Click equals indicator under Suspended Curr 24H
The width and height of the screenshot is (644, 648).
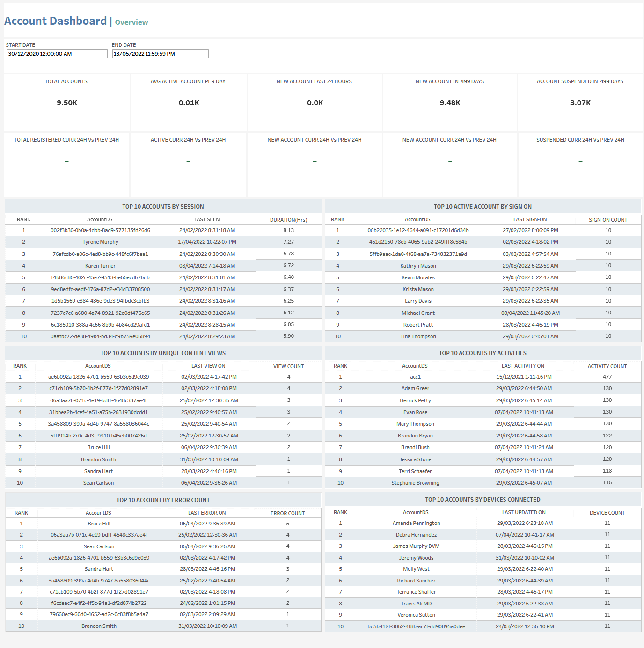point(580,161)
